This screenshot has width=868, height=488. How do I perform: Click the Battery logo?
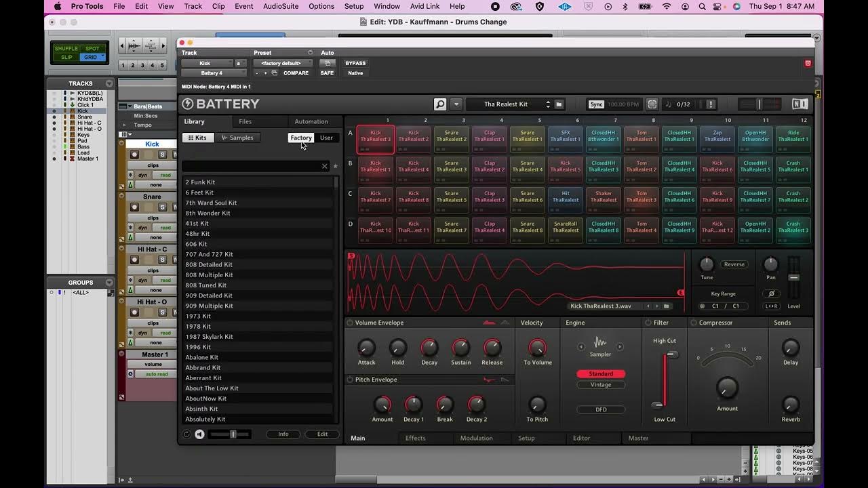(x=221, y=104)
